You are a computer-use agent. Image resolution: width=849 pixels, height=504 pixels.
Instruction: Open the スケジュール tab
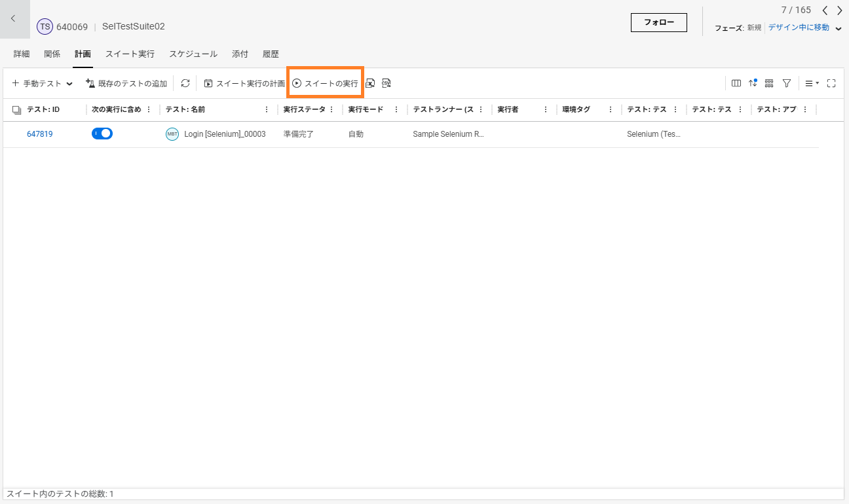tap(193, 54)
